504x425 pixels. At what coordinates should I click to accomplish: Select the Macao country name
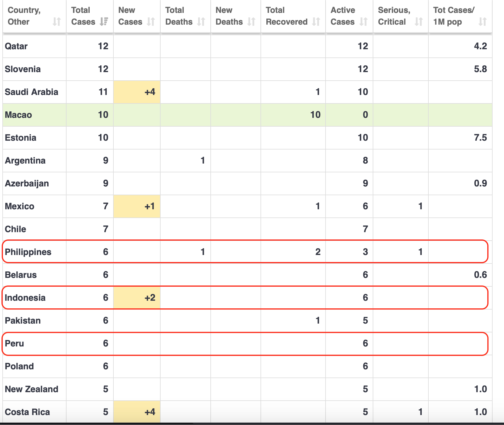tap(18, 115)
